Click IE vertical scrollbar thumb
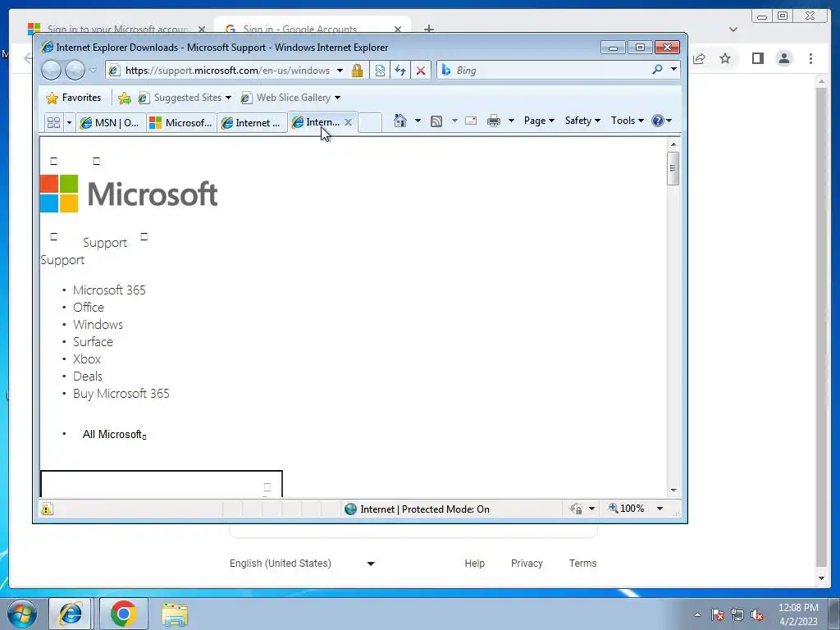 (673, 168)
